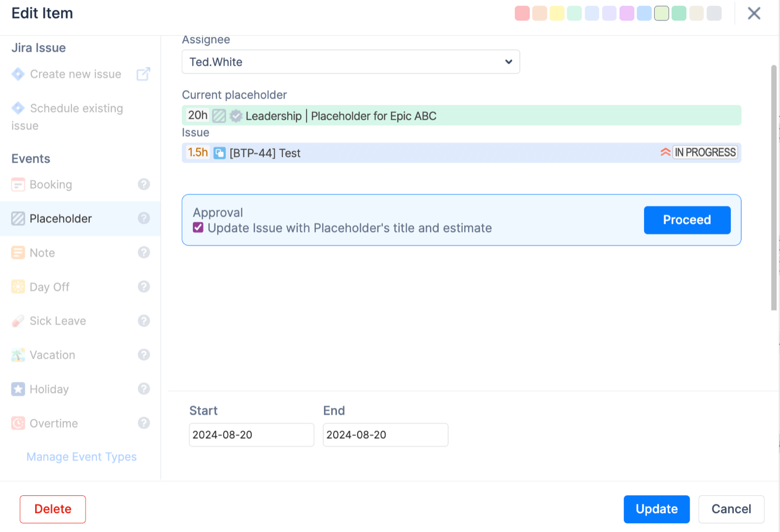Image resolution: width=780 pixels, height=532 pixels.
Task: Click the help icon next to Placeholder
Action: [144, 218]
